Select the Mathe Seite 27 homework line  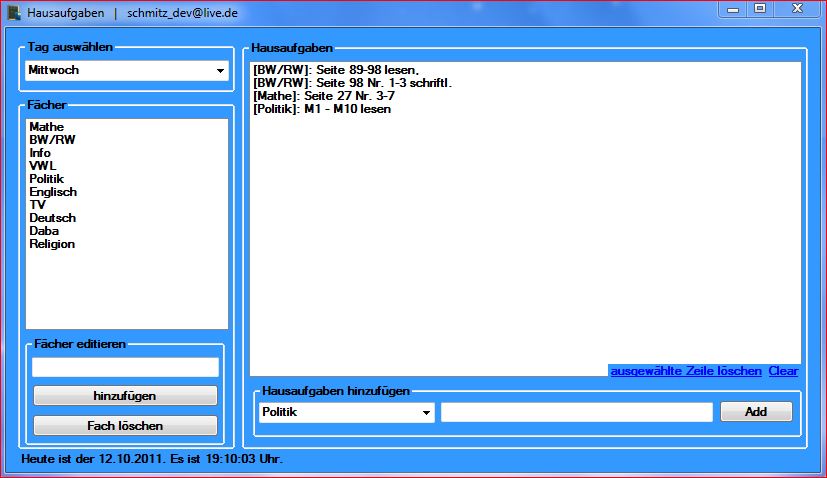click(324, 96)
